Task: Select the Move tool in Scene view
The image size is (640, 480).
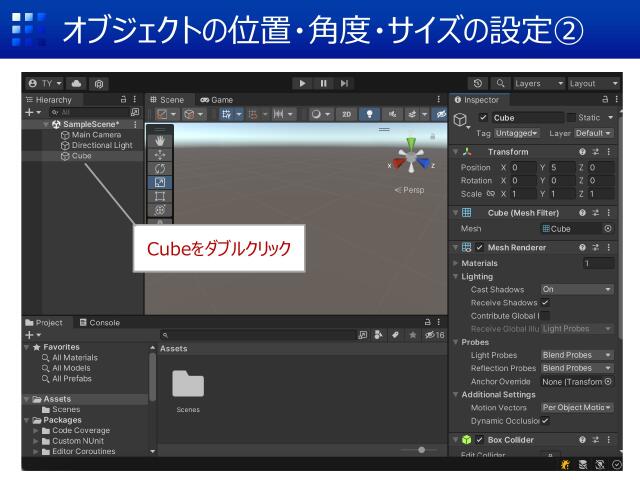Action: coord(160,155)
